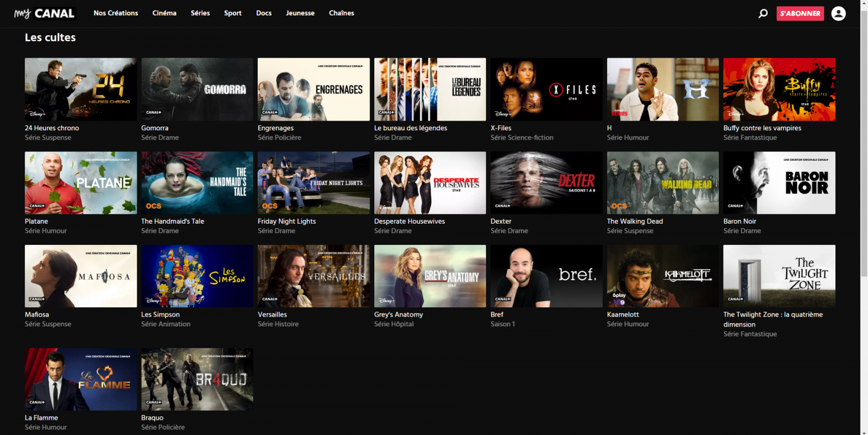Open The Handmaid's Tale poster
The height and width of the screenshot is (435, 868).
point(197,182)
